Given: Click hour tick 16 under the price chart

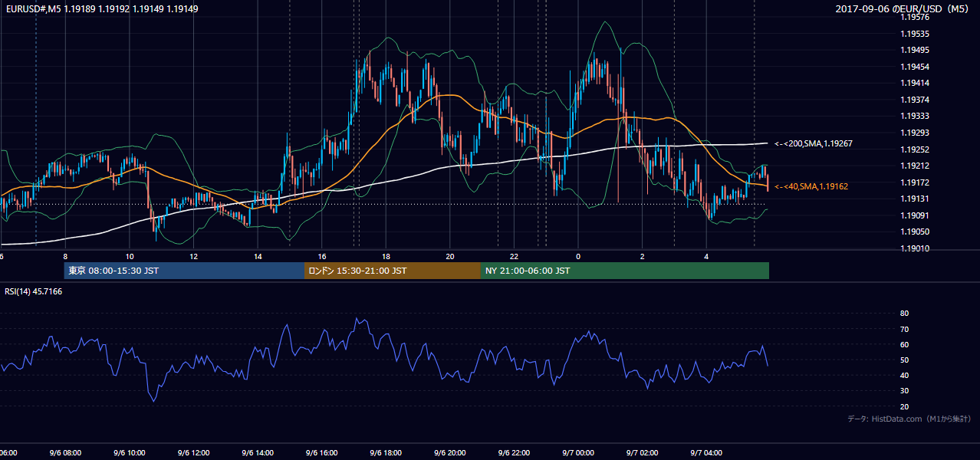Looking at the screenshot, I should tap(322, 256).
